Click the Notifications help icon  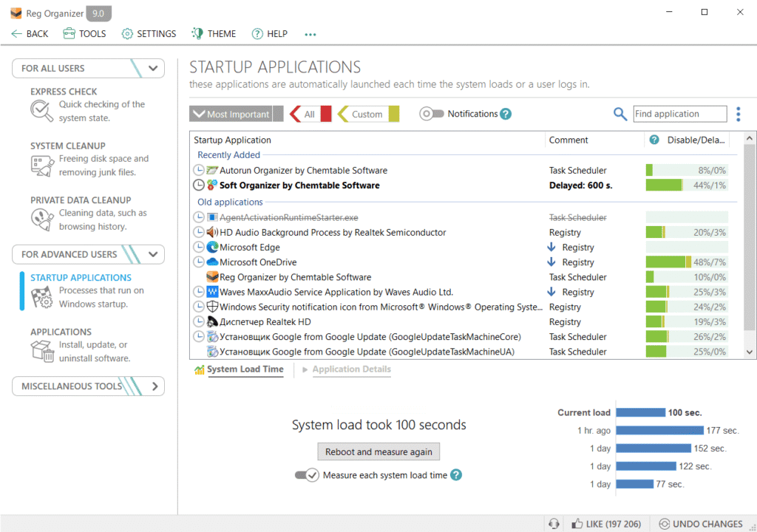[x=506, y=114]
